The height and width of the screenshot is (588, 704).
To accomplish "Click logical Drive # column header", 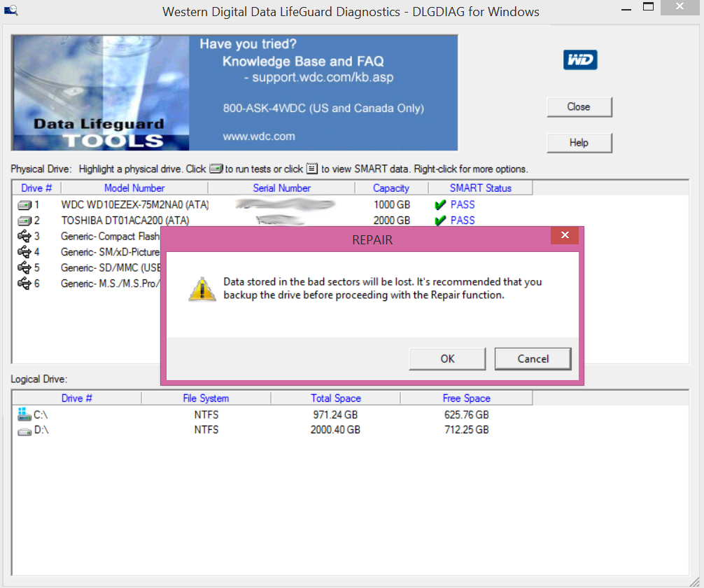I will click(77, 398).
